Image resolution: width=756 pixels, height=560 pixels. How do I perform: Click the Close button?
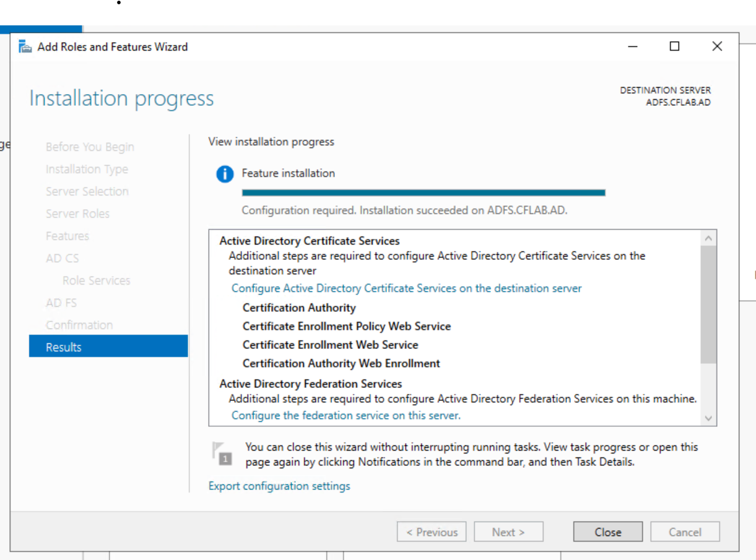[608, 532]
